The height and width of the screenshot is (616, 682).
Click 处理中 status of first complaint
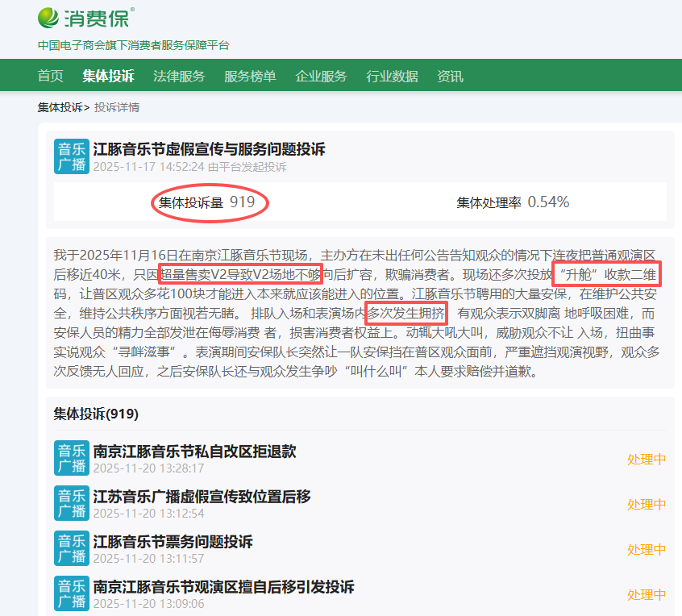647,460
